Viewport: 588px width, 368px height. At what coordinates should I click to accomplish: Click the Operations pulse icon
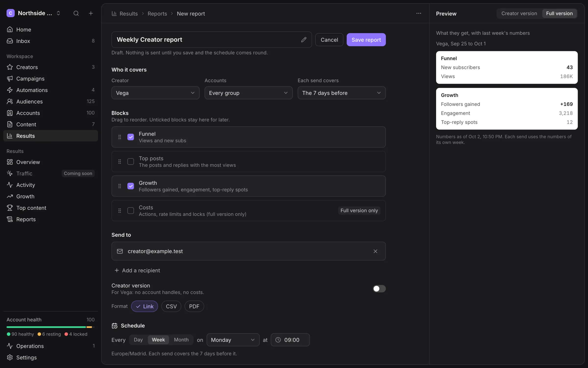pyautogui.click(x=10, y=346)
